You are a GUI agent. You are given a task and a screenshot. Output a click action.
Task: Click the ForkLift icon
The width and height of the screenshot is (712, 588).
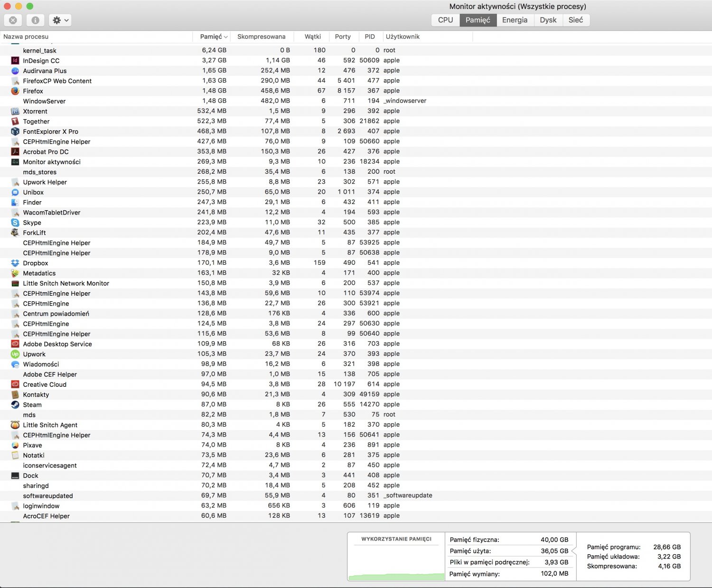(x=15, y=233)
